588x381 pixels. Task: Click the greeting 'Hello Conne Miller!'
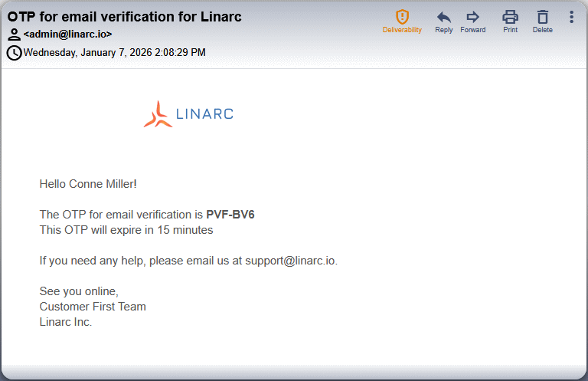tap(88, 184)
